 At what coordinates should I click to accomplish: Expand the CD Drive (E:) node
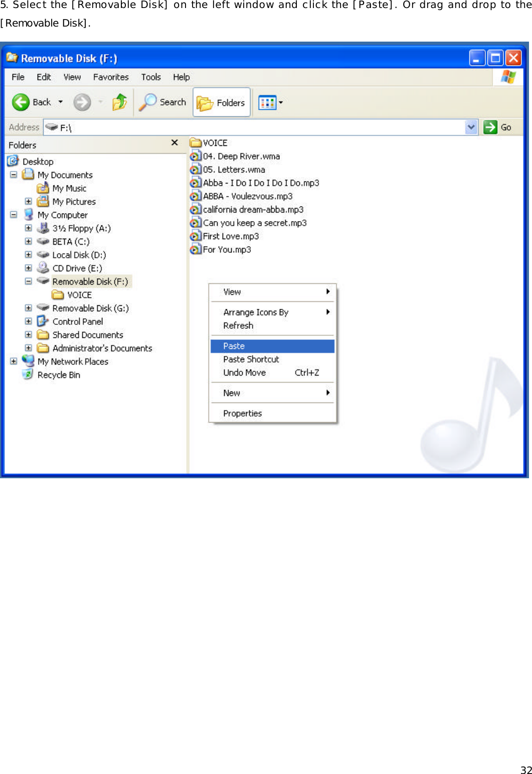coord(29,268)
